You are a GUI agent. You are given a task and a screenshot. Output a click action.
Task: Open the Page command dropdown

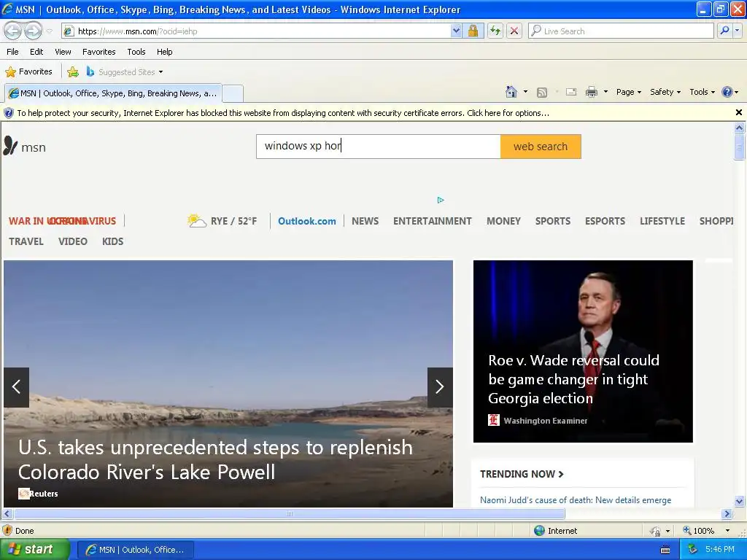(x=629, y=92)
